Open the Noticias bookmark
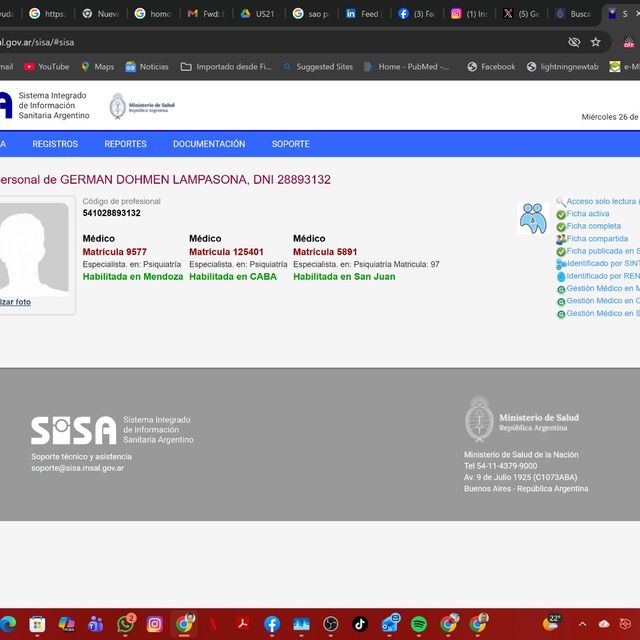This screenshot has height=640, width=640. pyautogui.click(x=147, y=67)
